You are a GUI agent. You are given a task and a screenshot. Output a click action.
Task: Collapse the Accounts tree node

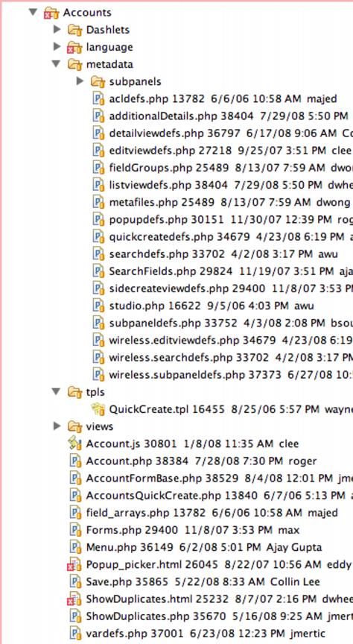34,13
